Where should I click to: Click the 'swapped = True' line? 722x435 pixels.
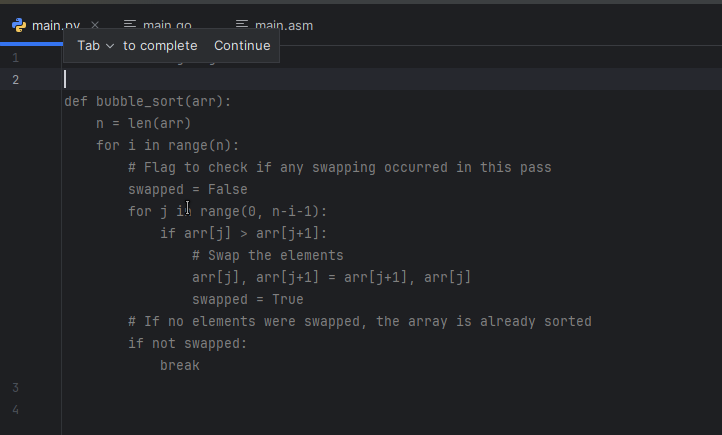click(247, 299)
